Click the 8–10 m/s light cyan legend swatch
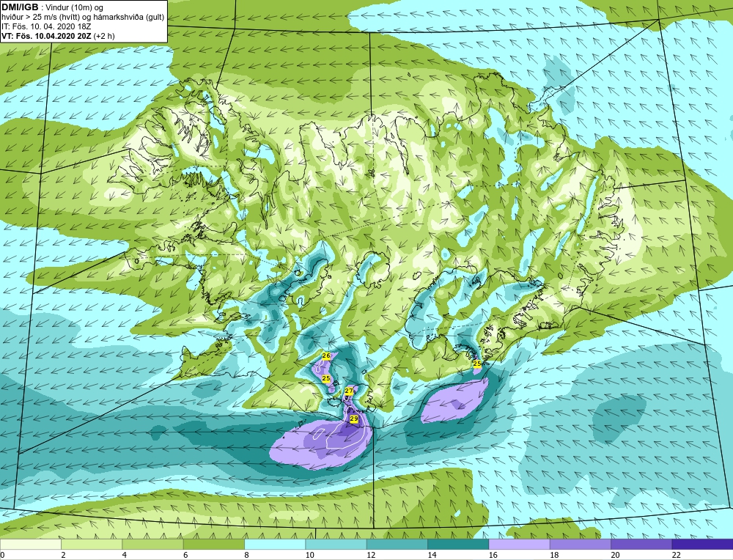This screenshot has height=560, width=733. (x=275, y=545)
